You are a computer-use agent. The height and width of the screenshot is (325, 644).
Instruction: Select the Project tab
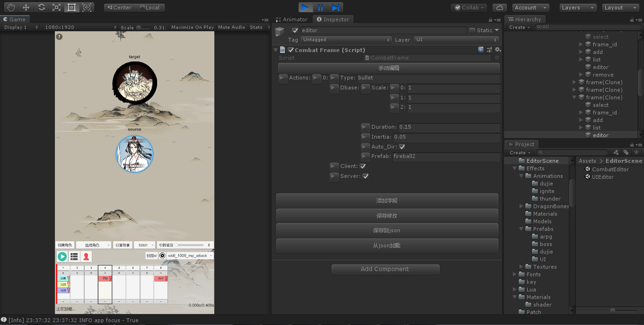pos(521,144)
